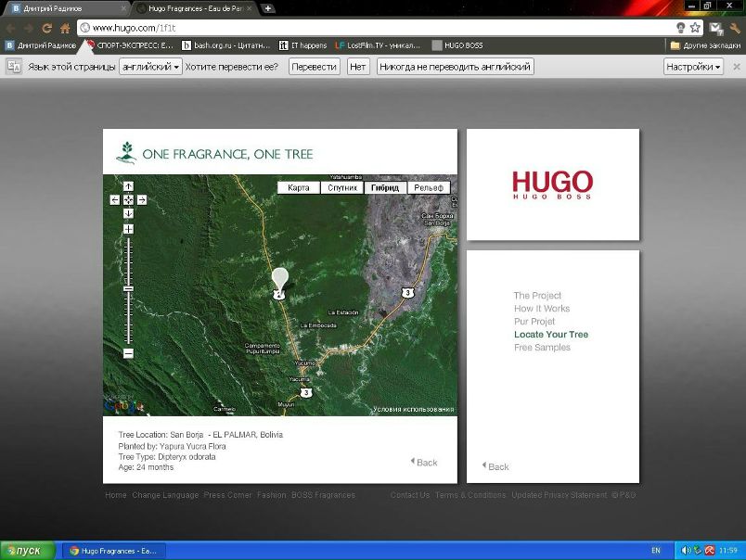Switch to the Дмитрий Радимов tab

[x=63, y=8]
